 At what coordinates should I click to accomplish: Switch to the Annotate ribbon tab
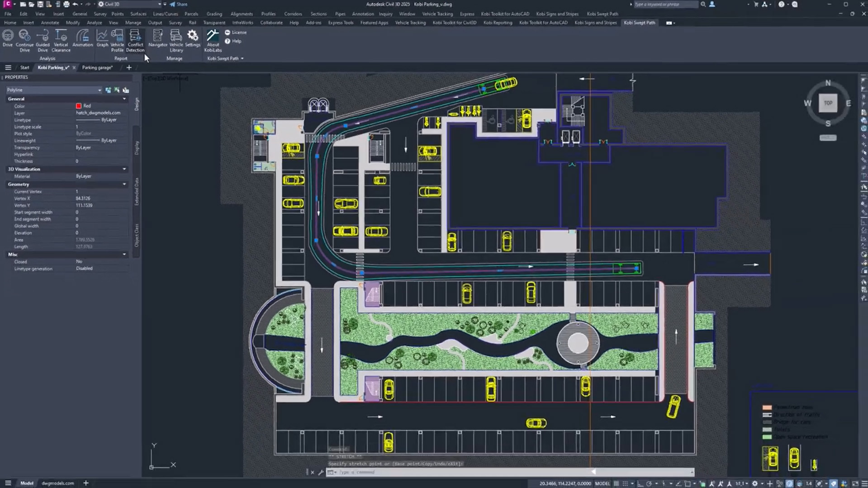pyautogui.click(x=50, y=23)
